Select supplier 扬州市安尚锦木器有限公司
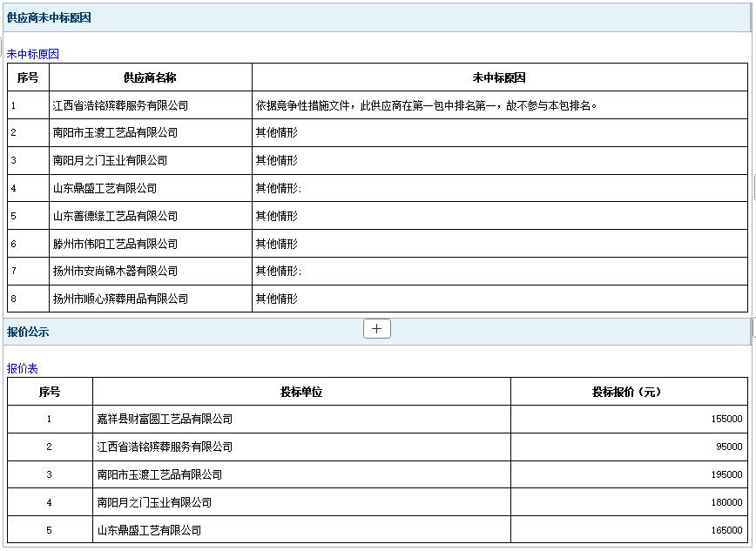Image resolution: width=756 pixels, height=551 pixels. [115, 272]
